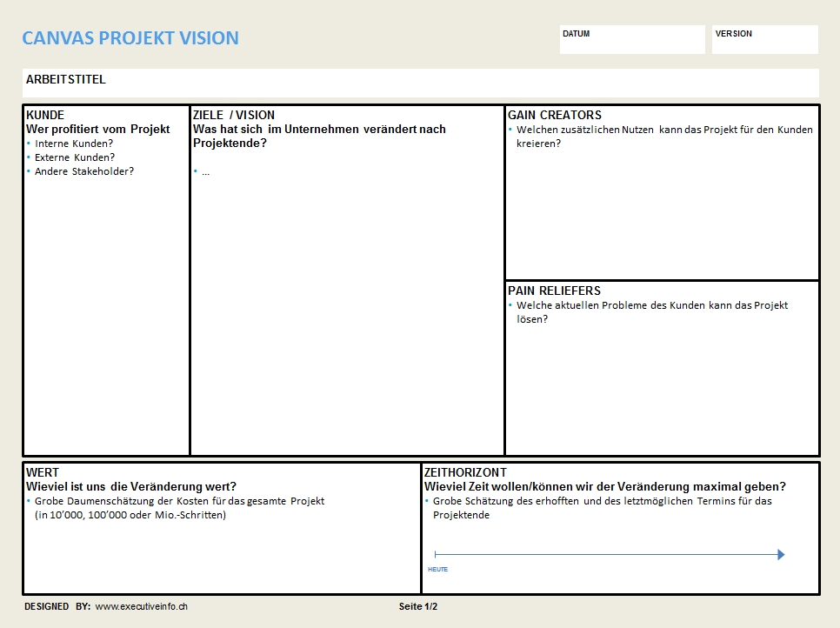
Task: Select the ZIELE / VISION heading
Action: point(234,115)
